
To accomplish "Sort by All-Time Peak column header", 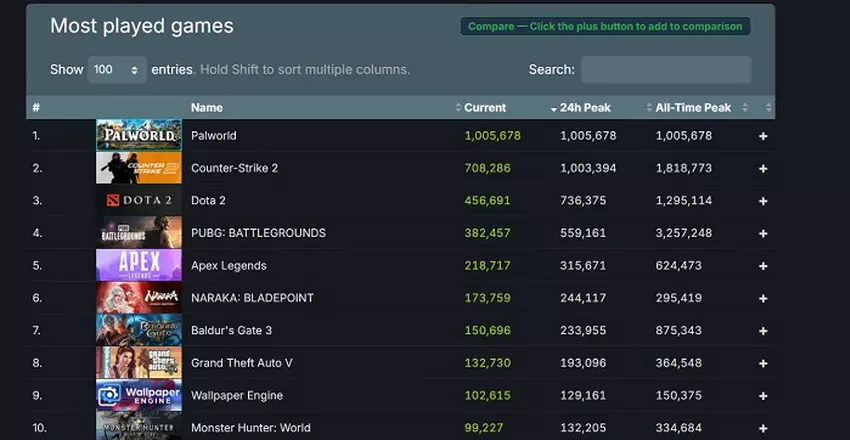I will tap(693, 107).
